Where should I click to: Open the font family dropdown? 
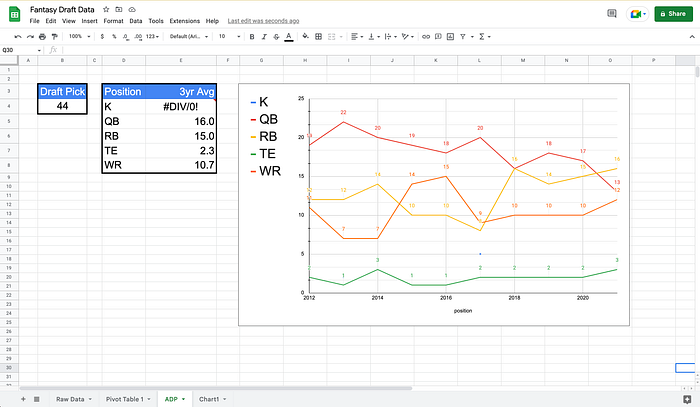(189, 37)
